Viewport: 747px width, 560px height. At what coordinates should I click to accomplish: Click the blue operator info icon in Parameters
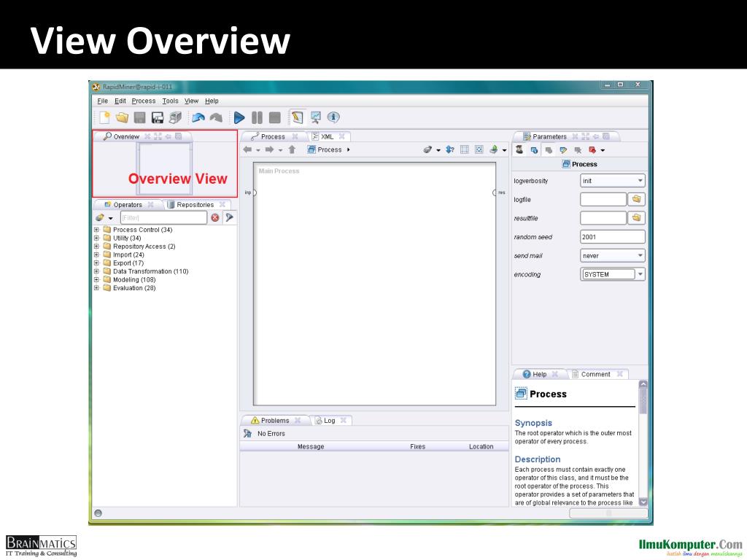coord(534,150)
